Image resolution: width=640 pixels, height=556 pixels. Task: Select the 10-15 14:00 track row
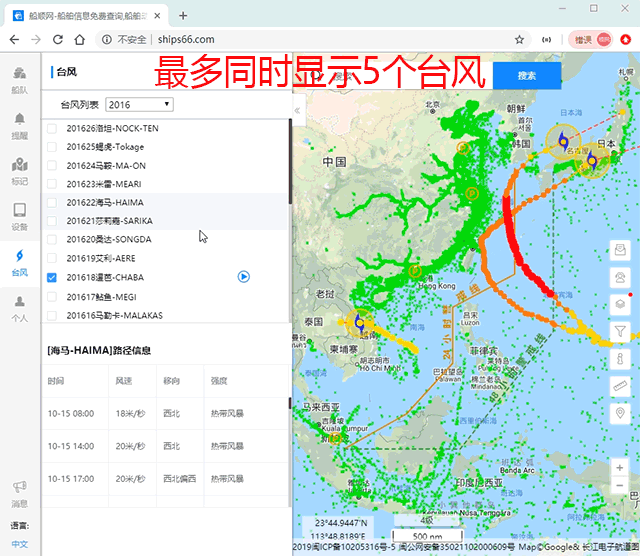click(x=165, y=446)
